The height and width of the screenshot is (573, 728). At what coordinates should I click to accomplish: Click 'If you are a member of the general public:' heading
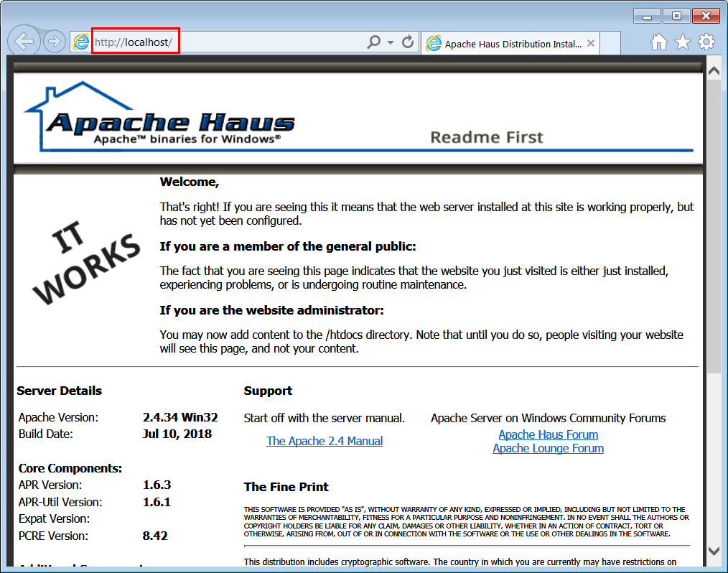pyautogui.click(x=288, y=246)
